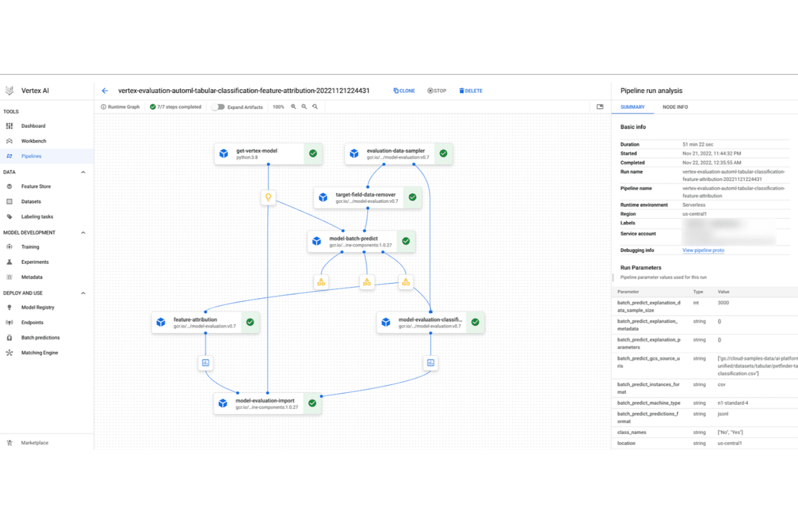Collapse the DEPLOY AND USE section
Screen dimensions: 798x532
pos(83,293)
